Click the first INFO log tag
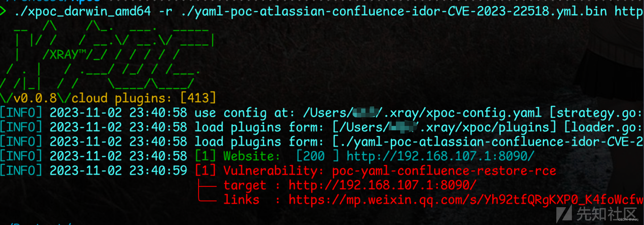 pos(21,113)
